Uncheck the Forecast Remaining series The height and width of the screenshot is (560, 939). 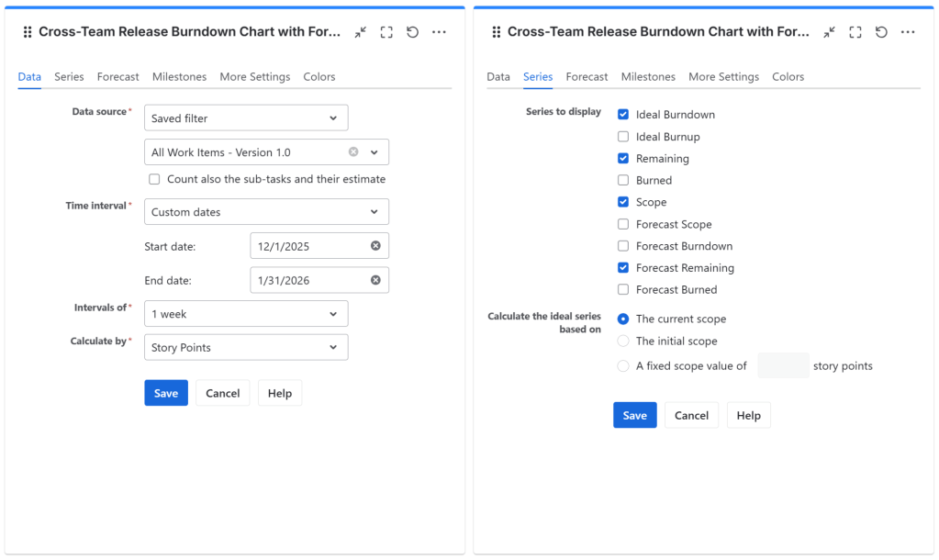tap(623, 268)
